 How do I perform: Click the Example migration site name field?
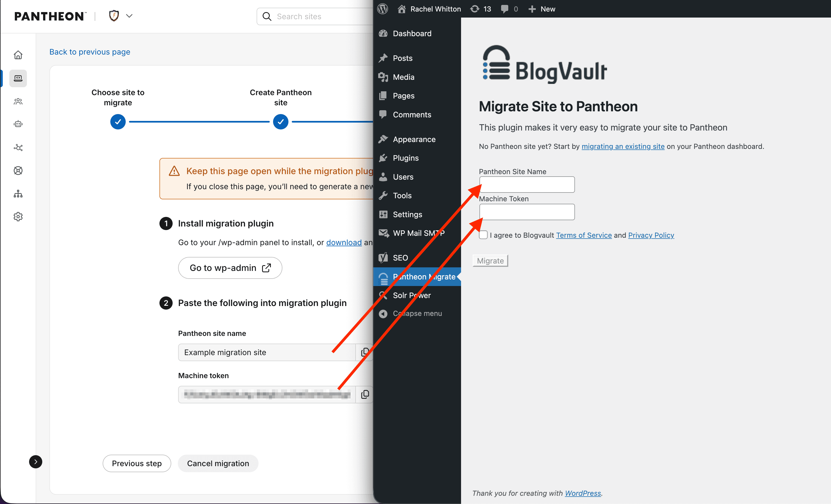coord(267,352)
